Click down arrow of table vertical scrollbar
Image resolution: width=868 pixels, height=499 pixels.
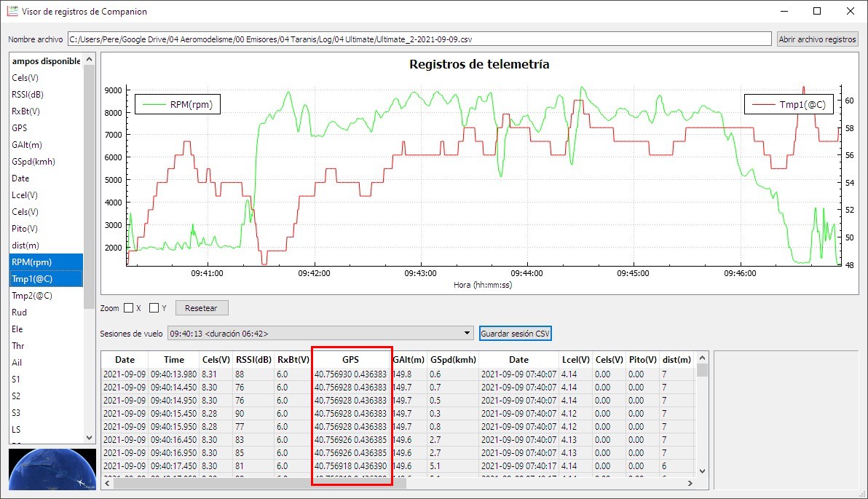pyautogui.click(x=702, y=471)
